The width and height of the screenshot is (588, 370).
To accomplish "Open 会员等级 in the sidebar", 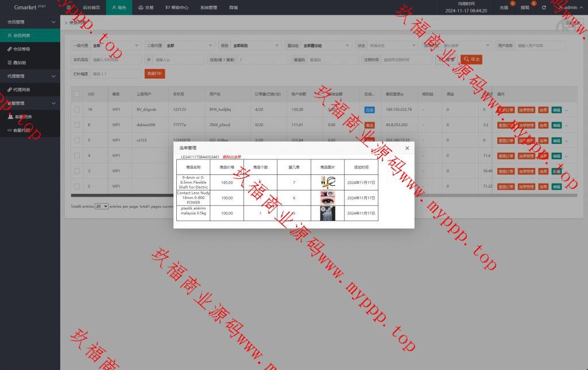I will (22, 49).
